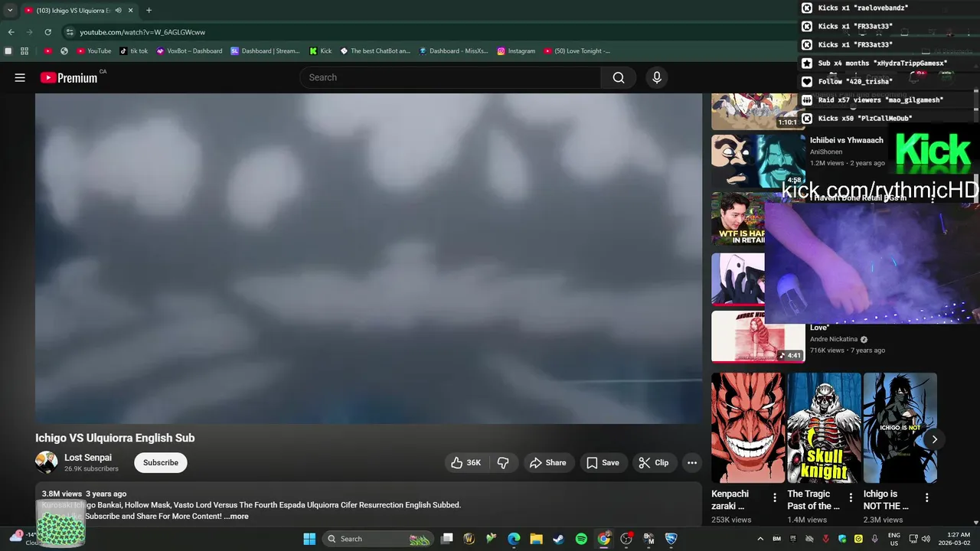Open clock and date 1:27 AM
This screenshot has width=980, height=551.
point(956,539)
